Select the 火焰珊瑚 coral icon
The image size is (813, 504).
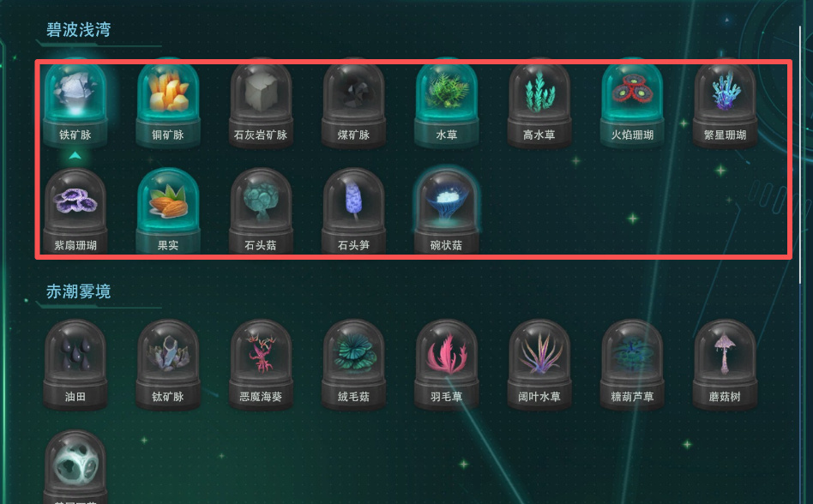coord(632,102)
